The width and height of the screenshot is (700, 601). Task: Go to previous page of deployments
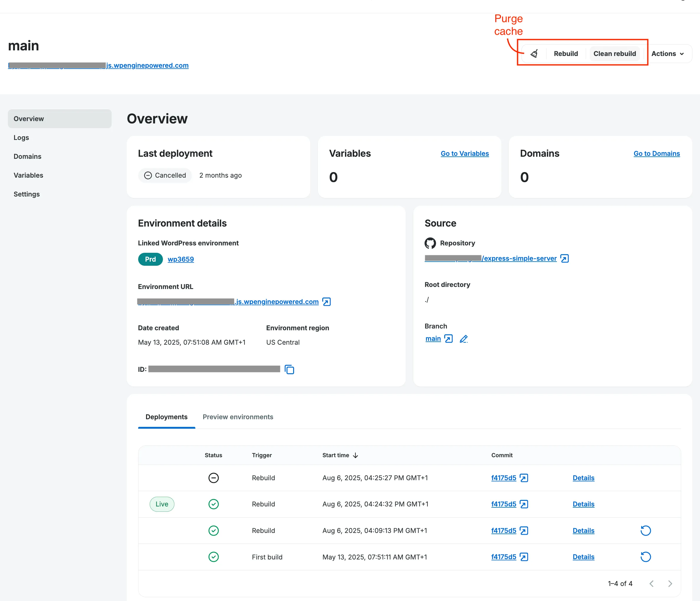click(x=651, y=583)
